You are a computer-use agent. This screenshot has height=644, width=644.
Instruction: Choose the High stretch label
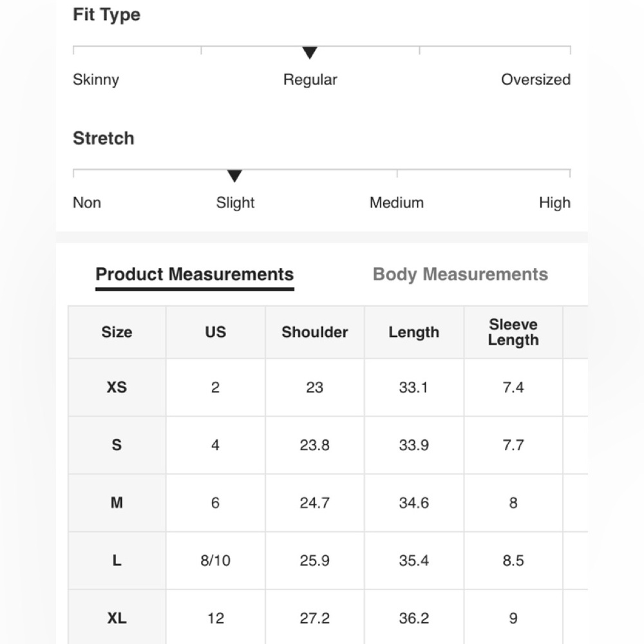(554, 203)
